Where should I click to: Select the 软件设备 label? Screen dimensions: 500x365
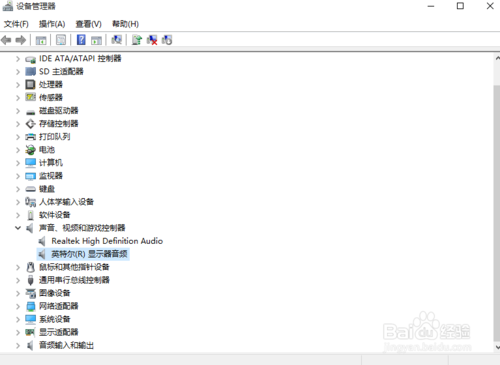click(x=55, y=215)
